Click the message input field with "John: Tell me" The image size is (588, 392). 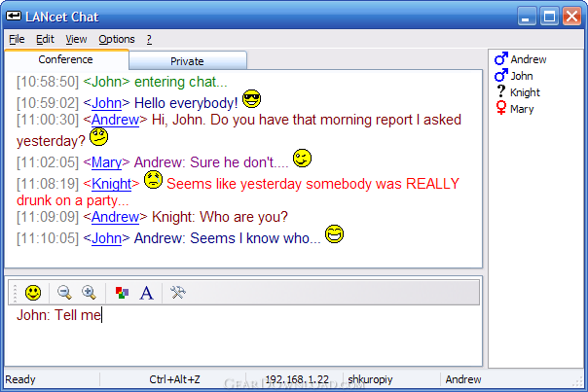(x=243, y=336)
